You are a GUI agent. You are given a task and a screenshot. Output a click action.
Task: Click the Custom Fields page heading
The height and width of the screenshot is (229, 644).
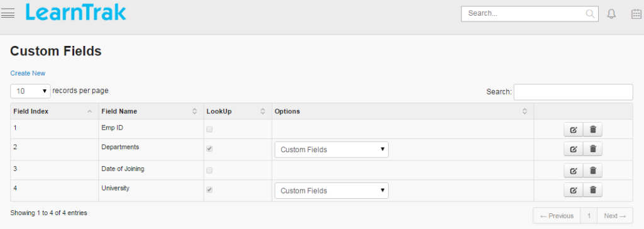point(56,51)
